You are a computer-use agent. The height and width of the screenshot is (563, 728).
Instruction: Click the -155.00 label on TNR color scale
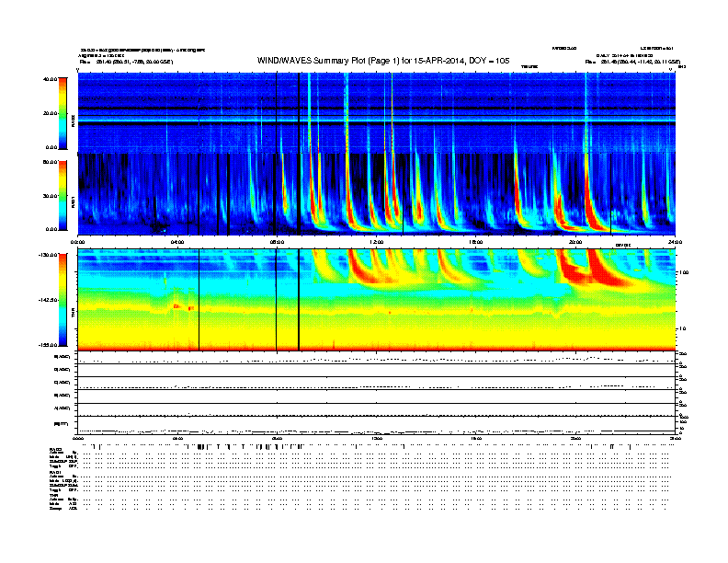(49, 345)
